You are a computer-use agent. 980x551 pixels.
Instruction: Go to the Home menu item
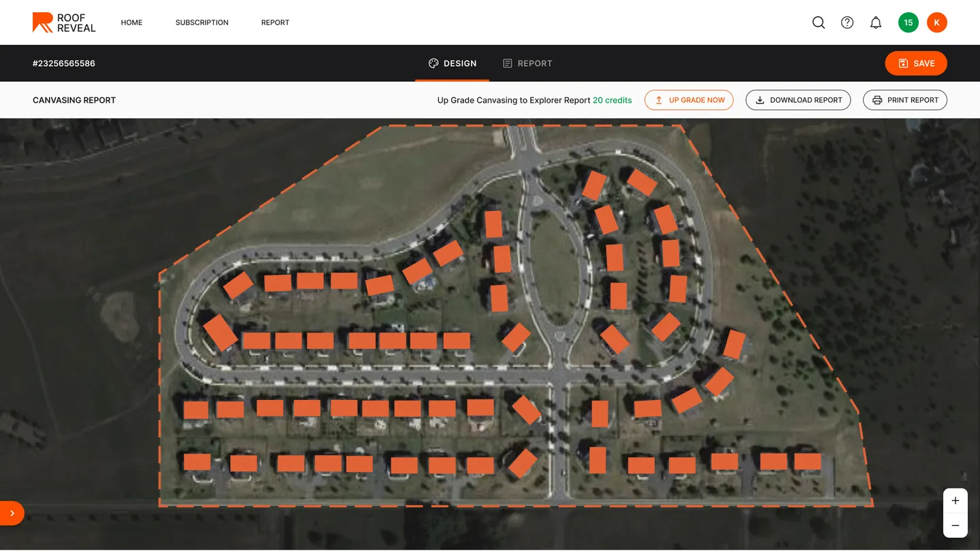coord(131,22)
